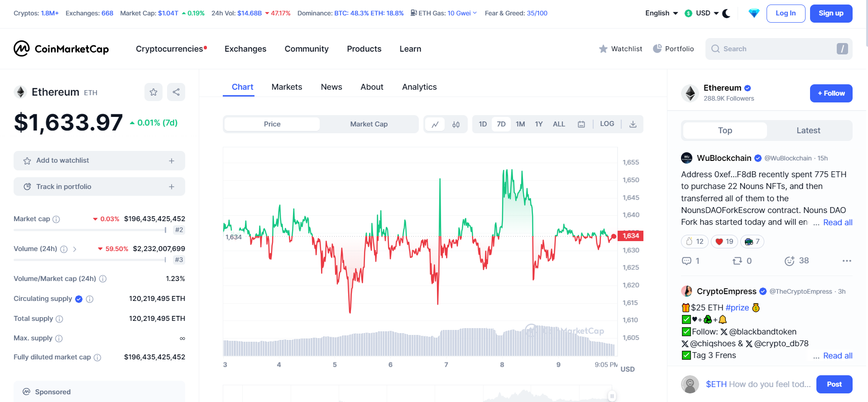Viewport: 868px width, 402px height.
Task: Toggle dark mode moon icon
Action: pos(726,13)
